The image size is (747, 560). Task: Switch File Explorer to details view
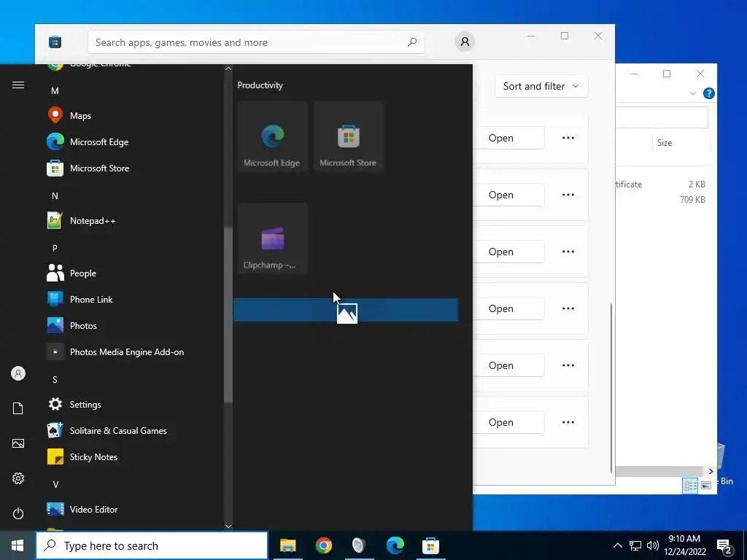pyautogui.click(x=690, y=485)
